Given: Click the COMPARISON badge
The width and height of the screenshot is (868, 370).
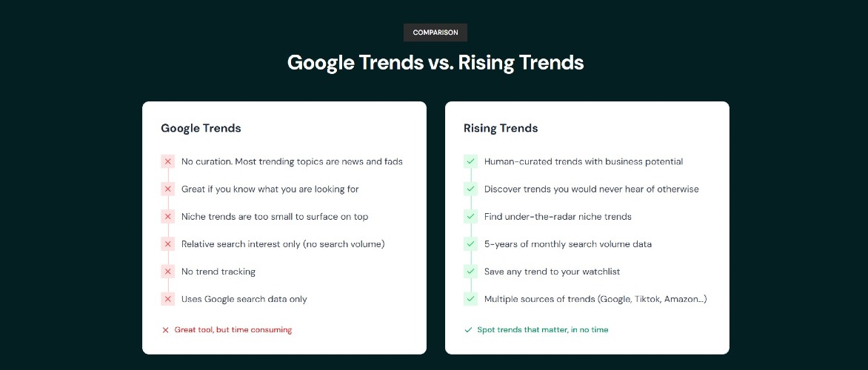Looking at the screenshot, I should click(x=435, y=33).
